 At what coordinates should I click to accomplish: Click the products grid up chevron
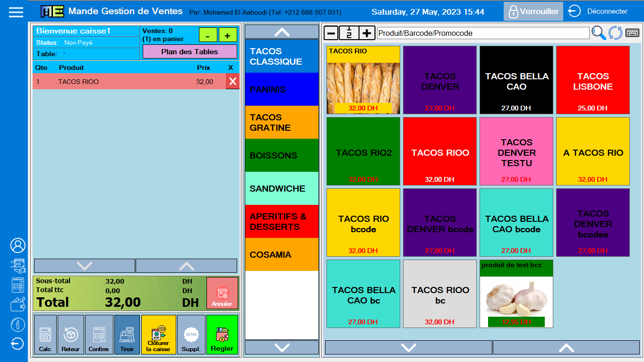coord(566,348)
